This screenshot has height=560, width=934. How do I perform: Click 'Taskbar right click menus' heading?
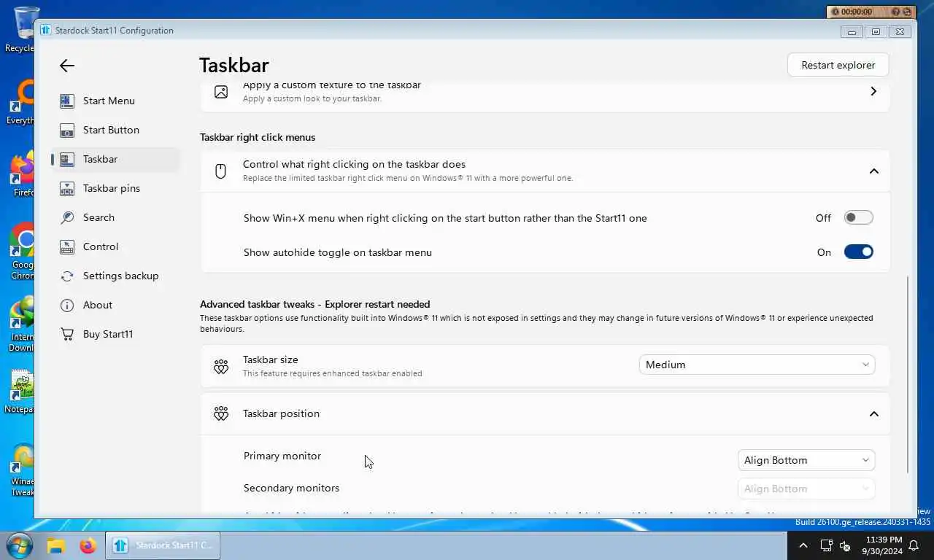click(x=258, y=137)
